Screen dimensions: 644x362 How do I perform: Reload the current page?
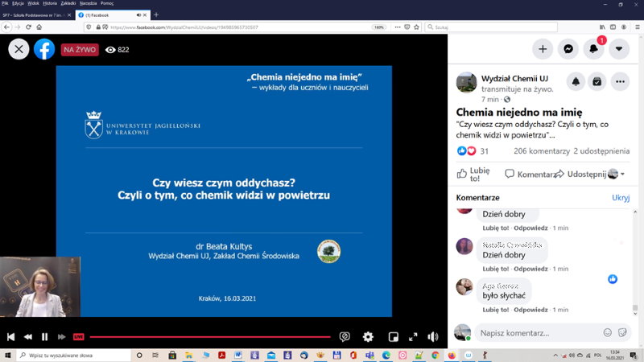point(28,27)
